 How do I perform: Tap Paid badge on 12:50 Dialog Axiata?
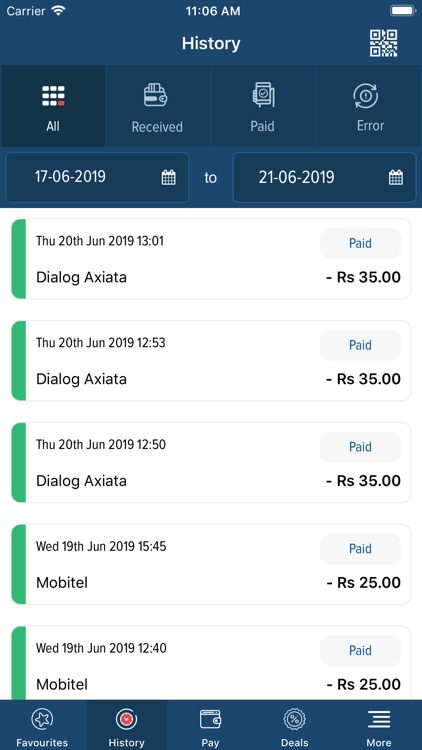[360, 447]
